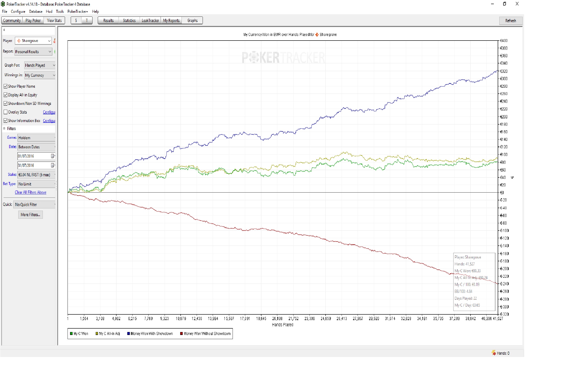Click the chart title mentioning Sharegrave
The width and height of the screenshot is (576, 392).
click(x=290, y=35)
